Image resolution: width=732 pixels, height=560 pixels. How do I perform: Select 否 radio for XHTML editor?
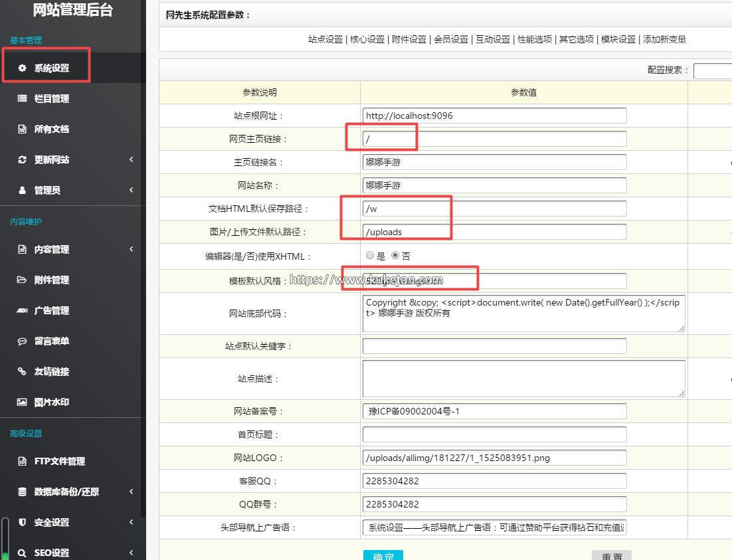(x=395, y=256)
